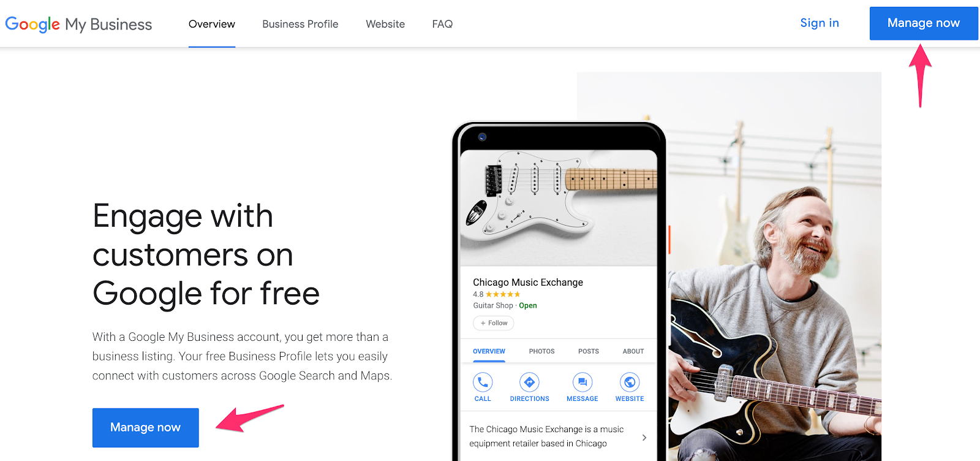Click the Manage now button below the headline
Screen dimensions: 980x461
pos(146,427)
